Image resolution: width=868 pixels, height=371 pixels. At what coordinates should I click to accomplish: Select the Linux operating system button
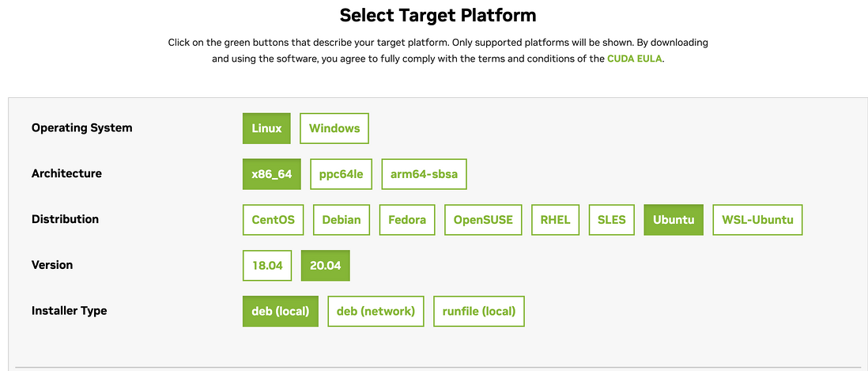(266, 128)
